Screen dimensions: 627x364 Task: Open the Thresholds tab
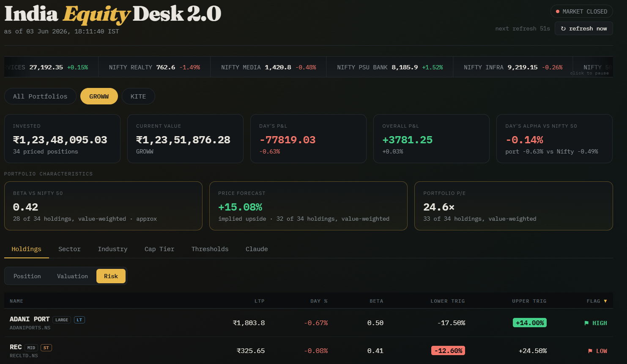tap(210, 249)
